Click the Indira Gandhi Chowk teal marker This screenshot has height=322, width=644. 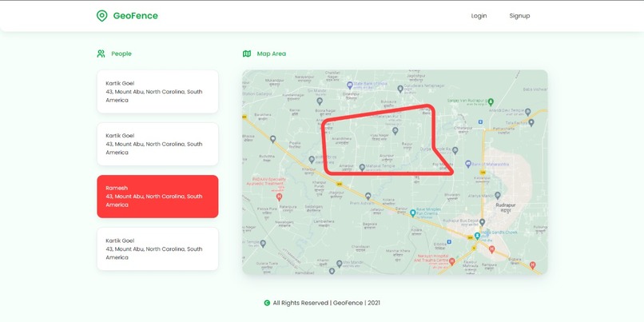(x=477, y=236)
